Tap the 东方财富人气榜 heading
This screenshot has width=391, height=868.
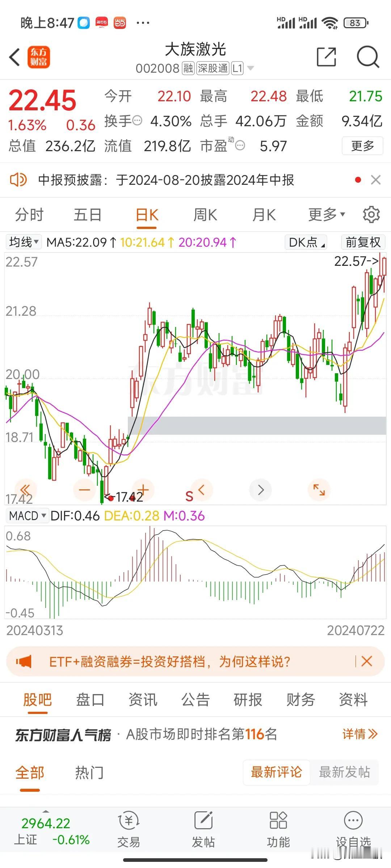(63, 735)
